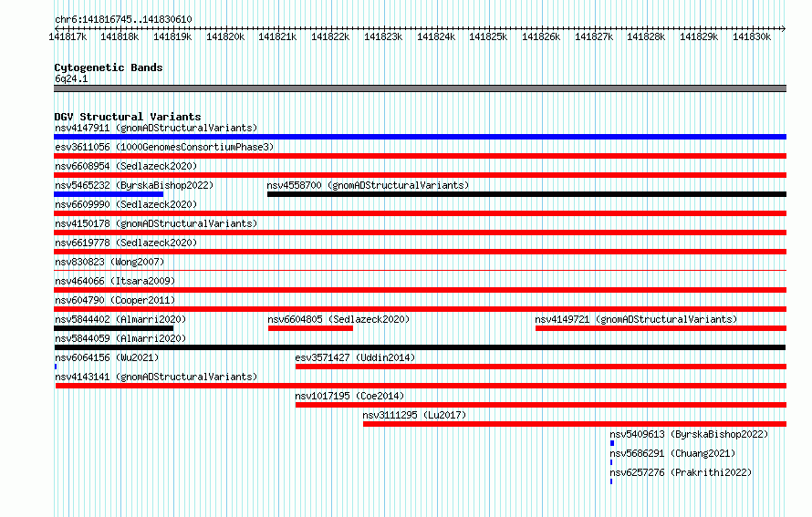The image size is (812, 517).
Task: Select nsv830823 (Wong2007) label
Action: (x=109, y=262)
